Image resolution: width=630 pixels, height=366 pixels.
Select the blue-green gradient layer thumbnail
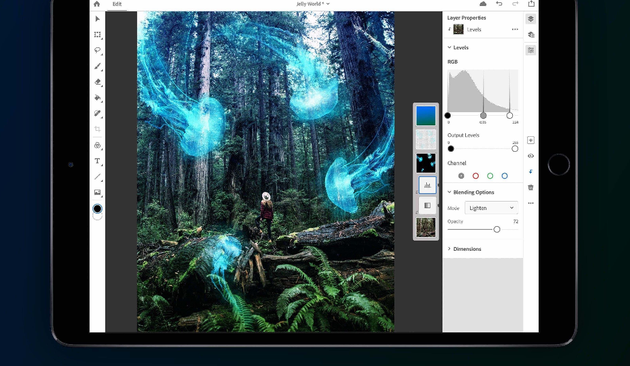coord(426,116)
